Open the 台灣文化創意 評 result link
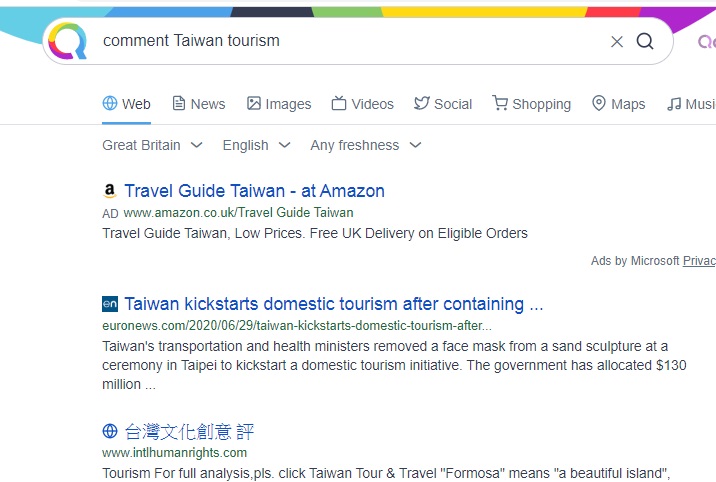The height and width of the screenshot is (482, 716). click(189, 431)
